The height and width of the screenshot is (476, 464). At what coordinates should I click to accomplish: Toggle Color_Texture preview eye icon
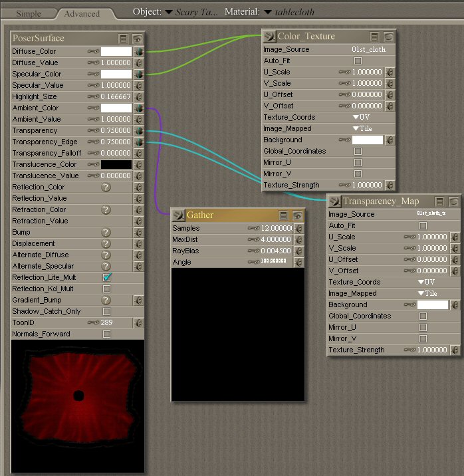tap(389, 37)
